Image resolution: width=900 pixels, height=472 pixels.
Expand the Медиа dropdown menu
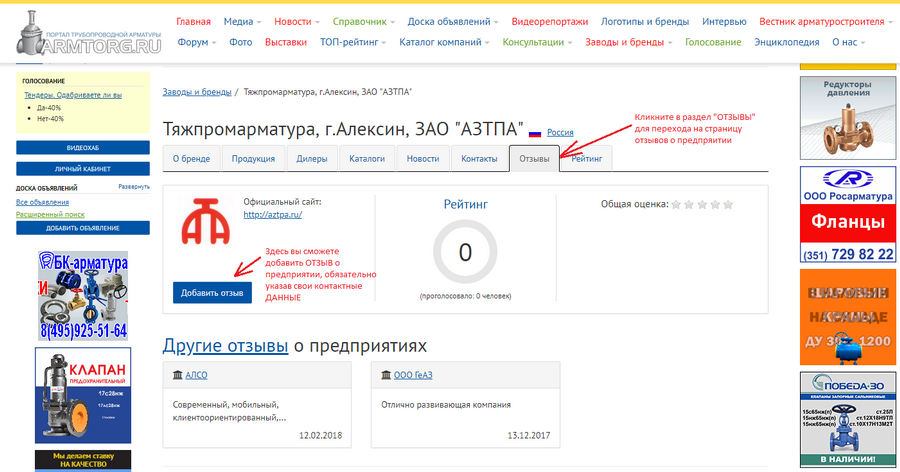click(243, 21)
